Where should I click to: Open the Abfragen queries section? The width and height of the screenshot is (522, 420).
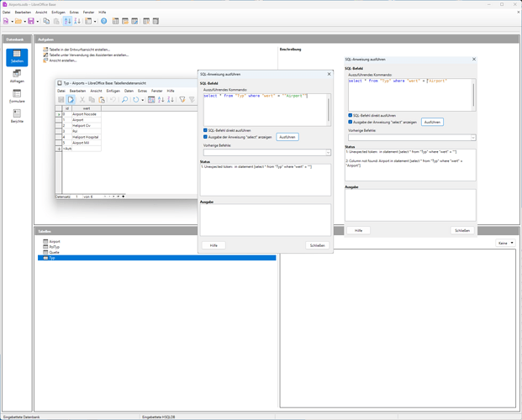[17, 76]
